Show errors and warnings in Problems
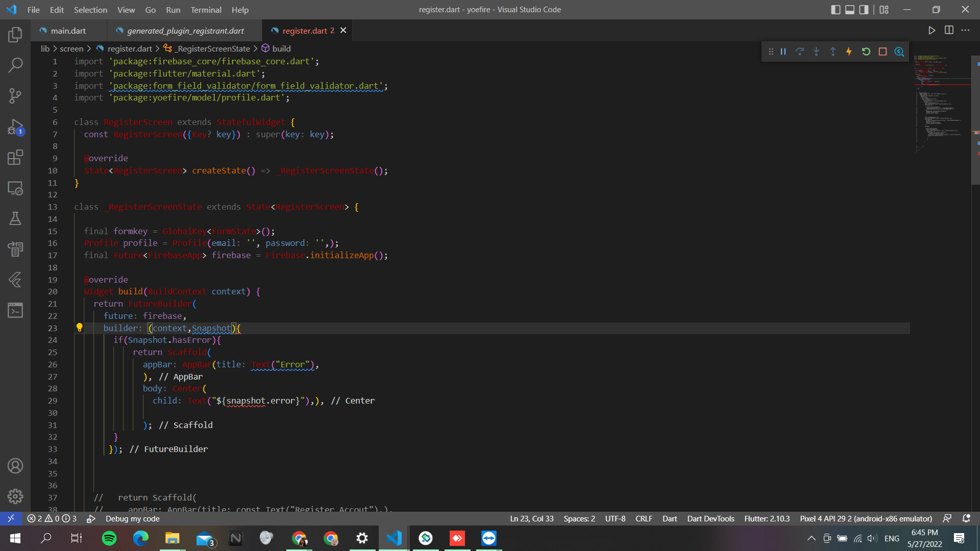Viewport: 980px width, 551px height. click(x=52, y=518)
